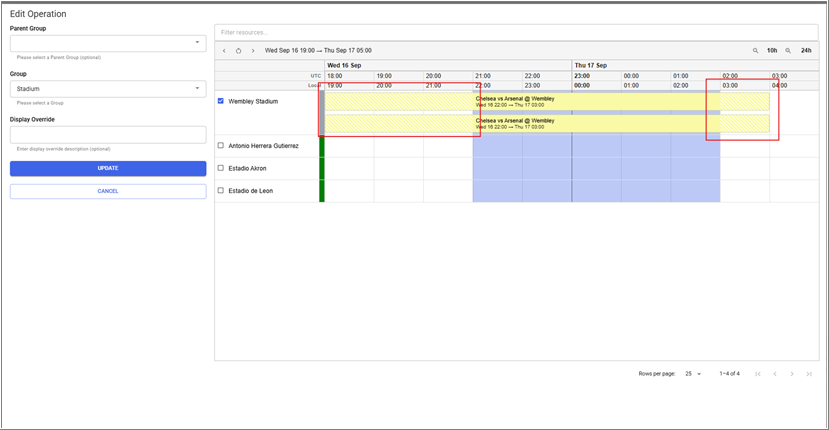Check Estadio de Leon checkbox
The width and height of the screenshot is (829, 430).
point(220,190)
